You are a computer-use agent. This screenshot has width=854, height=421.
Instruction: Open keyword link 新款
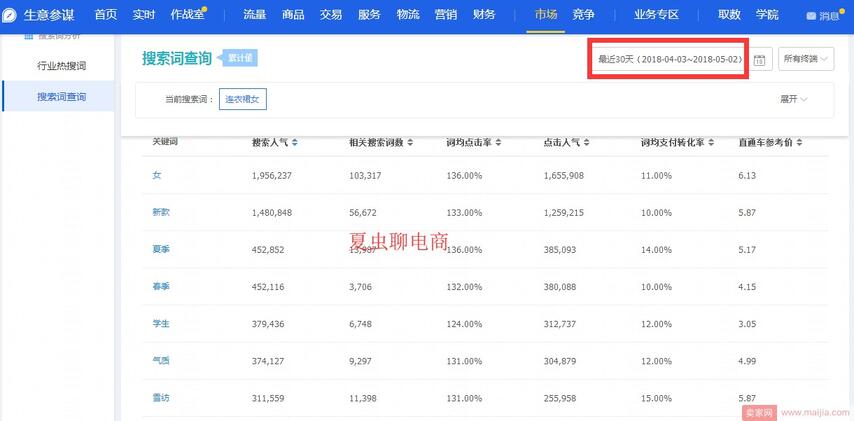click(x=160, y=213)
